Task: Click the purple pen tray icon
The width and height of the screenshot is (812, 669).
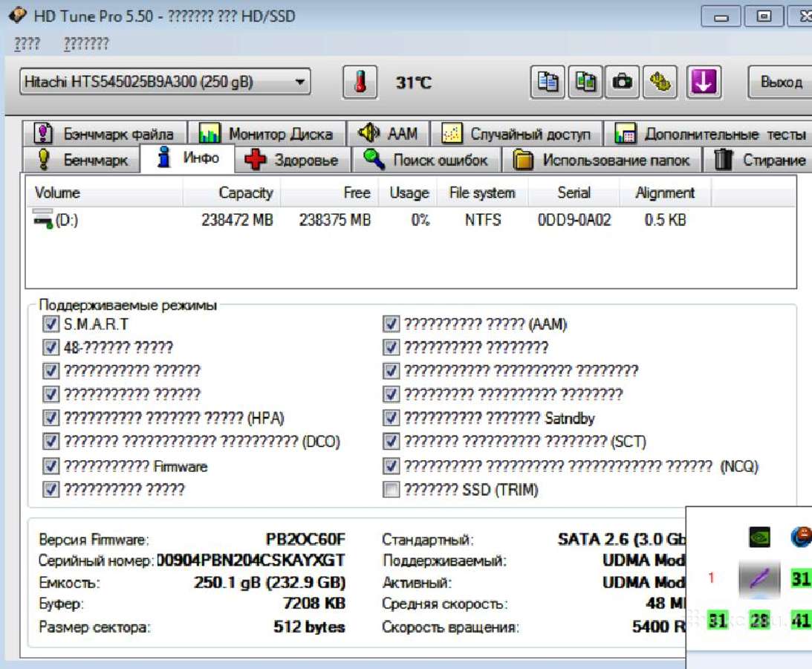Action: click(759, 578)
